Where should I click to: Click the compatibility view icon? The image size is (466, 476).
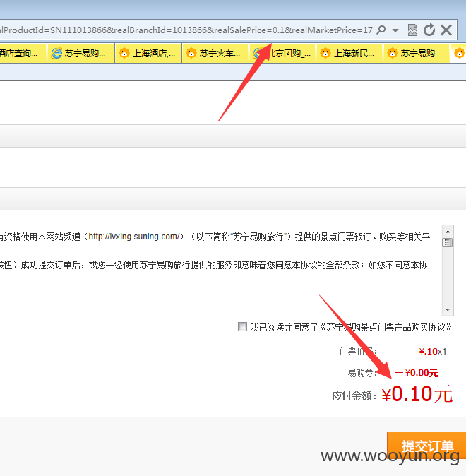pyautogui.click(x=412, y=30)
